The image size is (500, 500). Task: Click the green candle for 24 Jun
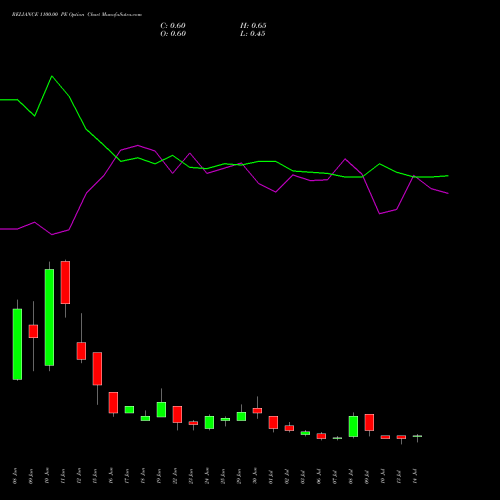[209, 422]
